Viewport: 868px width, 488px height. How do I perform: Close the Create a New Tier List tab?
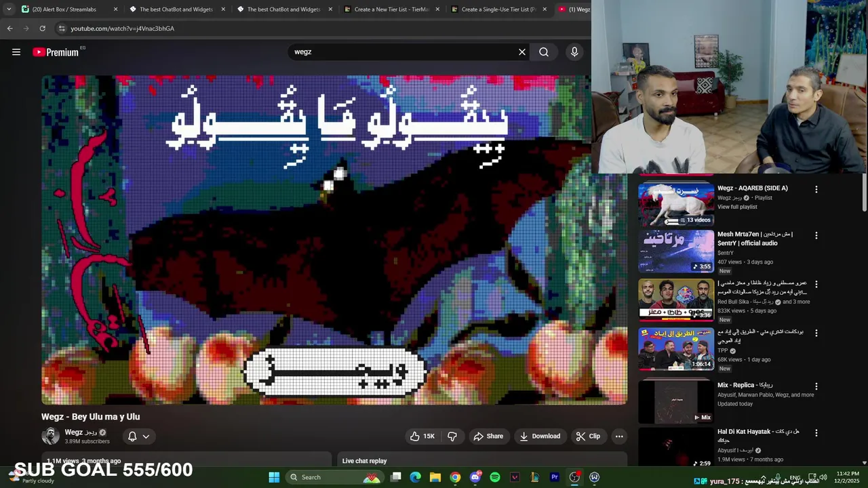(437, 9)
